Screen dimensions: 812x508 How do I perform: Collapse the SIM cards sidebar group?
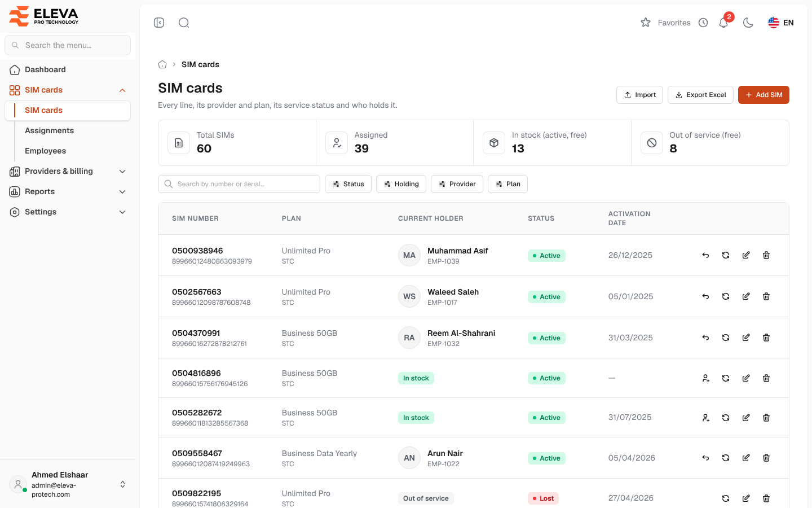[68, 90]
